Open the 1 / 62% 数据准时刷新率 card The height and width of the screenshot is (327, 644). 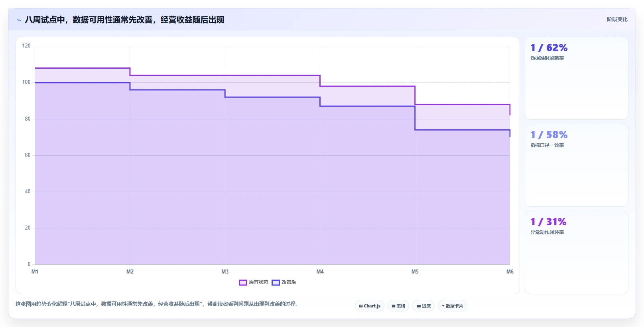[x=576, y=78]
